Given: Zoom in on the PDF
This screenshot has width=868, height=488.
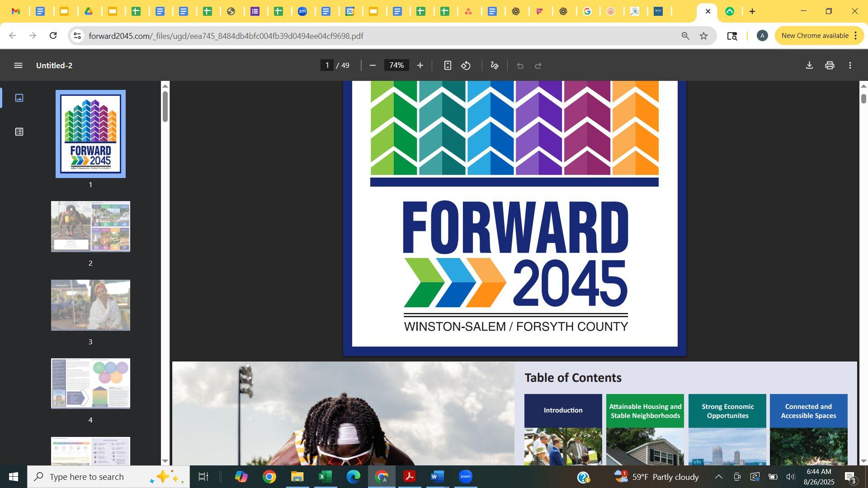Looking at the screenshot, I should 420,66.
